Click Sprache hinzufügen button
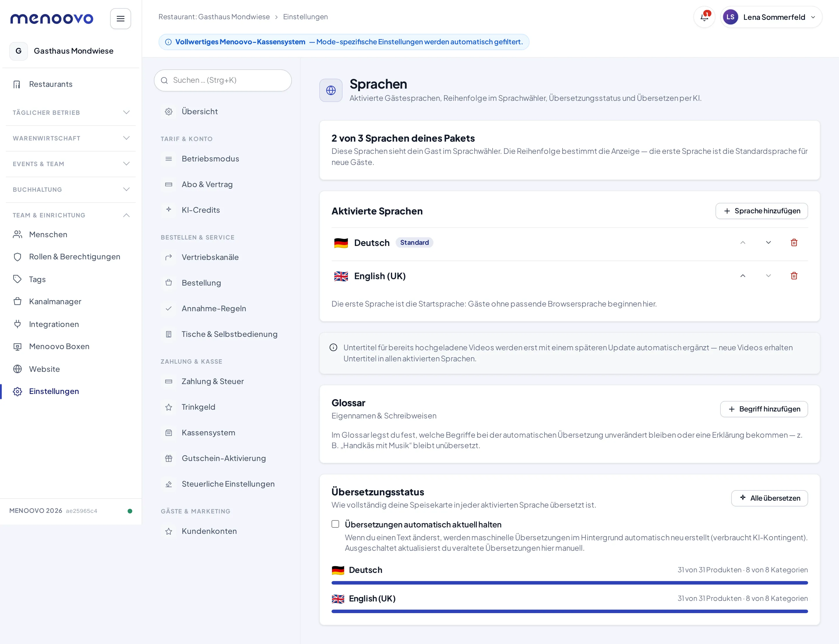The image size is (839, 644). click(762, 211)
